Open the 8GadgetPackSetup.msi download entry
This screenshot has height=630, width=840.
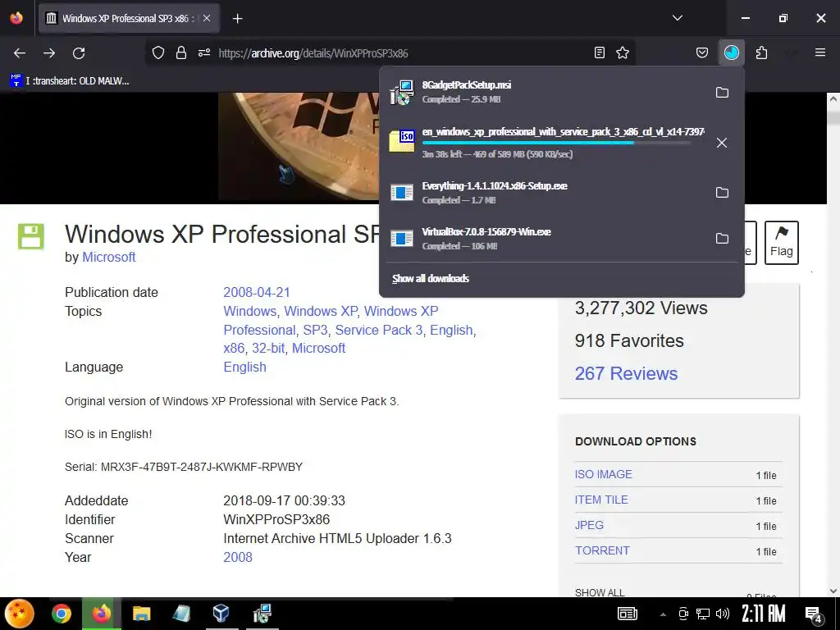click(546, 92)
